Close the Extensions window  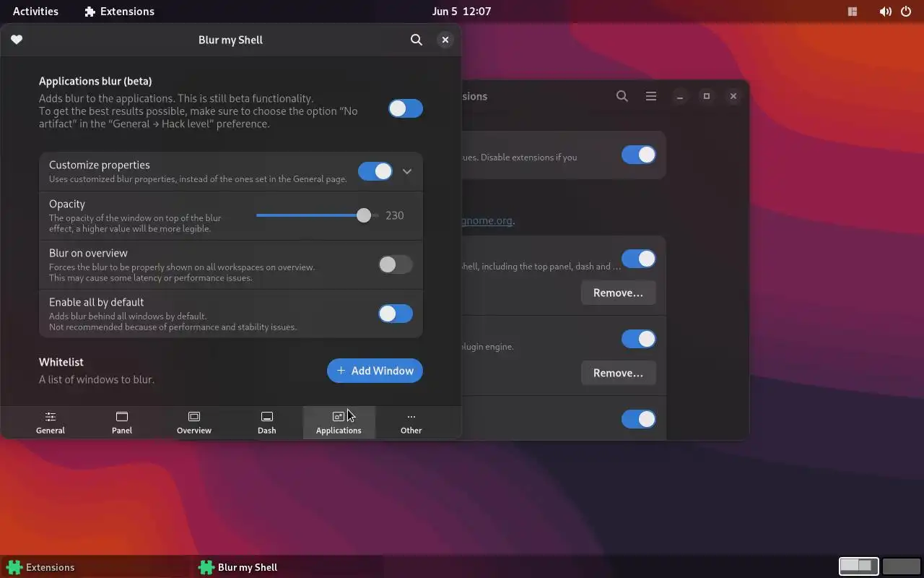click(x=733, y=96)
